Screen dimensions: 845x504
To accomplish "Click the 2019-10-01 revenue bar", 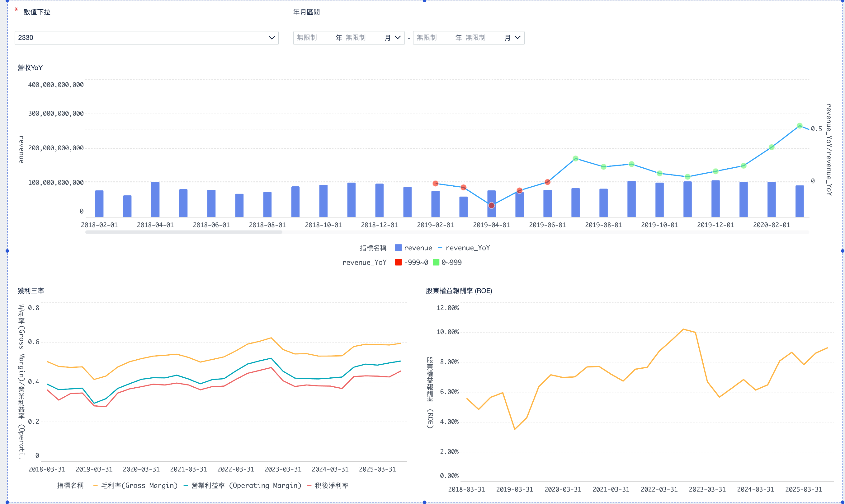I will 659,200.
